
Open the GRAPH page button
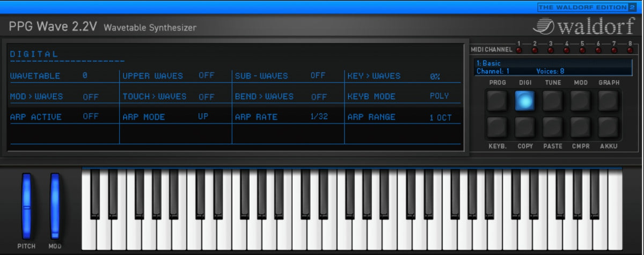(609, 100)
